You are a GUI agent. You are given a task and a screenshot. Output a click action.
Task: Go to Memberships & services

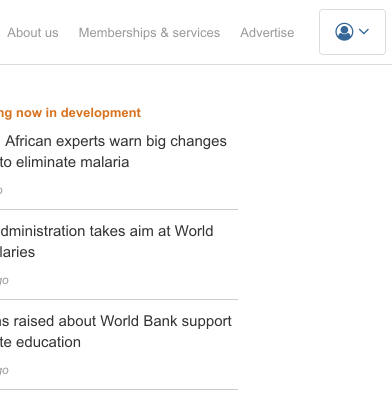[x=149, y=33]
